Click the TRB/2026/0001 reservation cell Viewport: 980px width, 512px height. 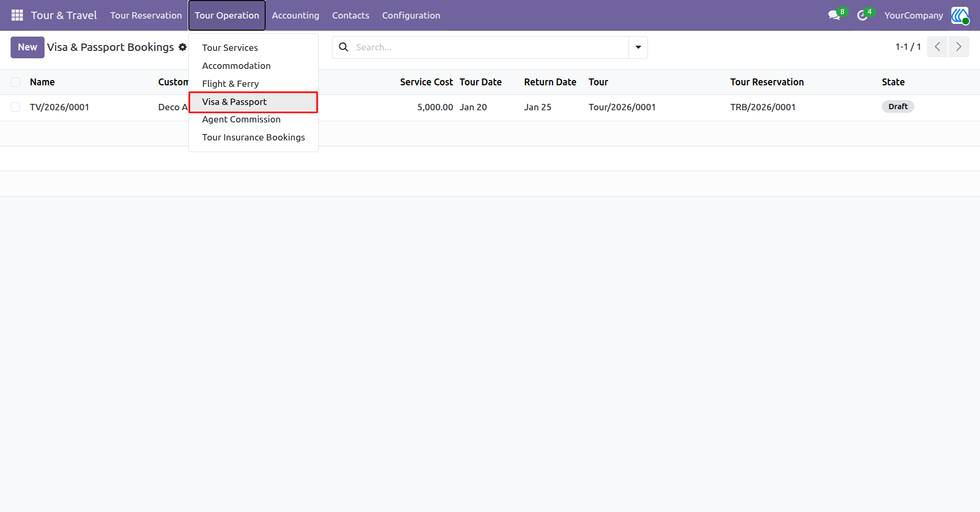click(x=763, y=107)
